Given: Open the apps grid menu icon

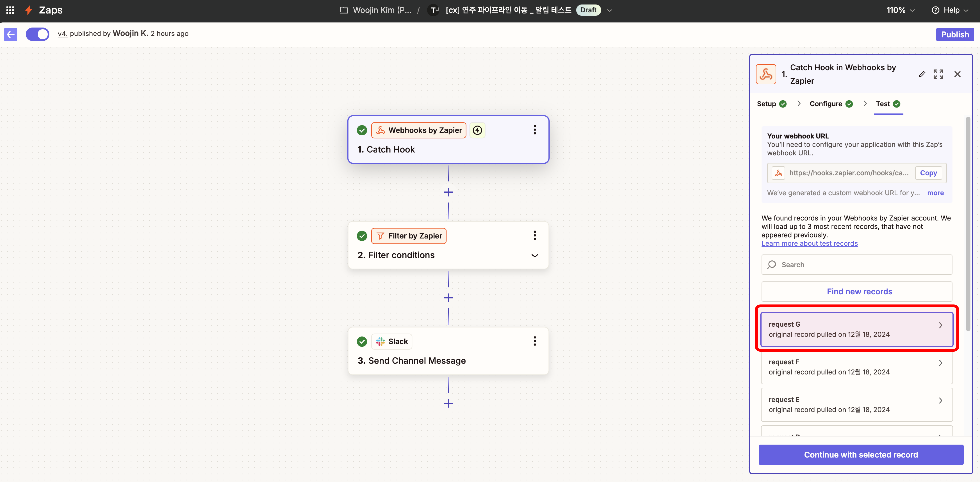Looking at the screenshot, I should point(10,10).
